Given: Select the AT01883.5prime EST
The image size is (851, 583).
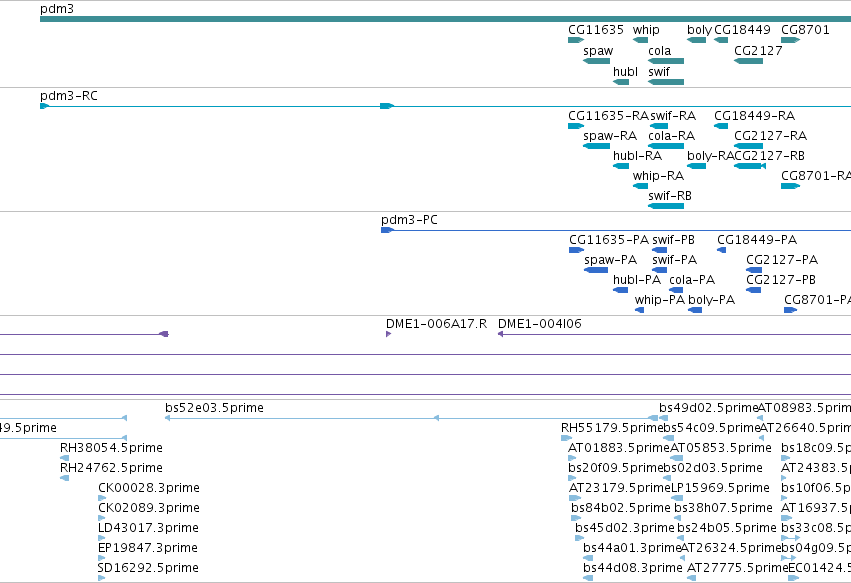Looking at the screenshot, I should tap(572, 458).
